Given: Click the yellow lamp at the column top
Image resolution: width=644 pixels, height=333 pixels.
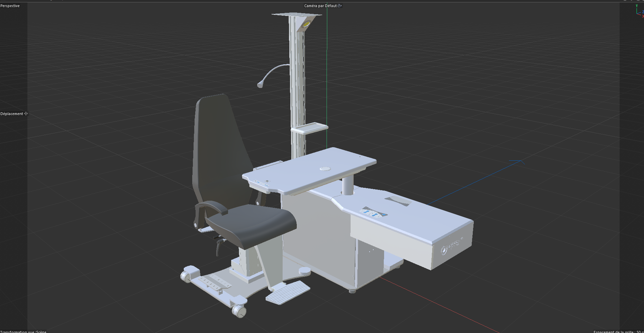Looking at the screenshot, I should [x=306, y=24].
